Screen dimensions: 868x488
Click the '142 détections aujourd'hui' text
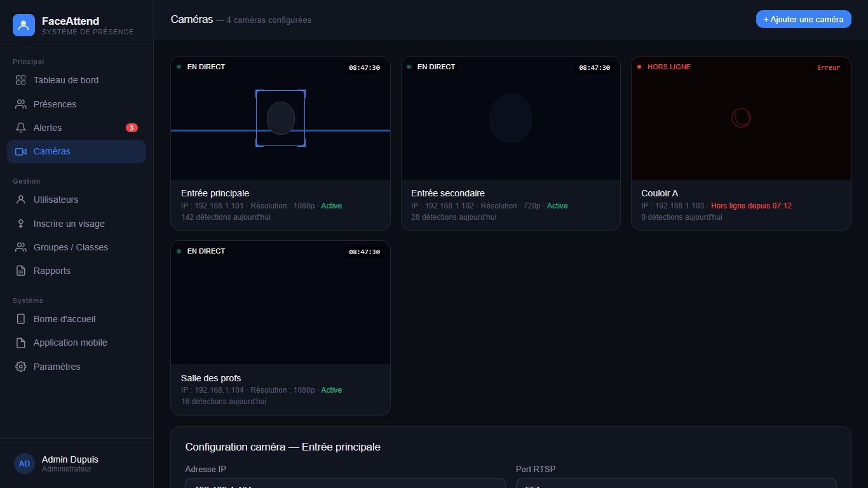tap(226, 217)
